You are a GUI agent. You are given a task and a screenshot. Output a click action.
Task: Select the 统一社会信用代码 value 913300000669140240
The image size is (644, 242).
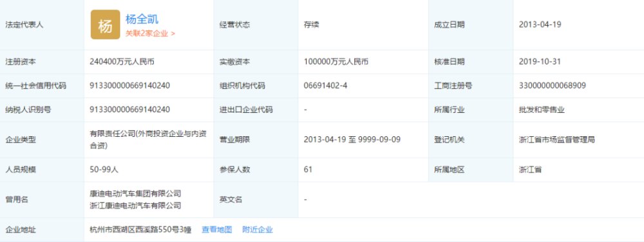click(x=130, y=86)
